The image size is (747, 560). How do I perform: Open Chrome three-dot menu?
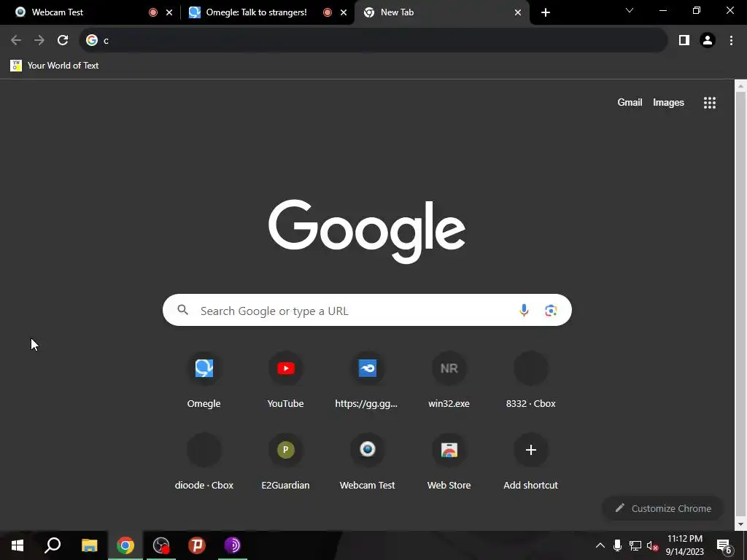731,40
